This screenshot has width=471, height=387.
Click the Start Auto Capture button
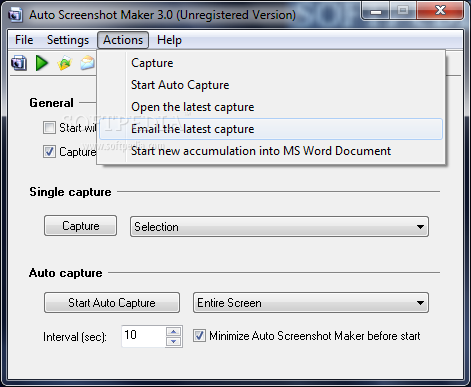(112, 303)
